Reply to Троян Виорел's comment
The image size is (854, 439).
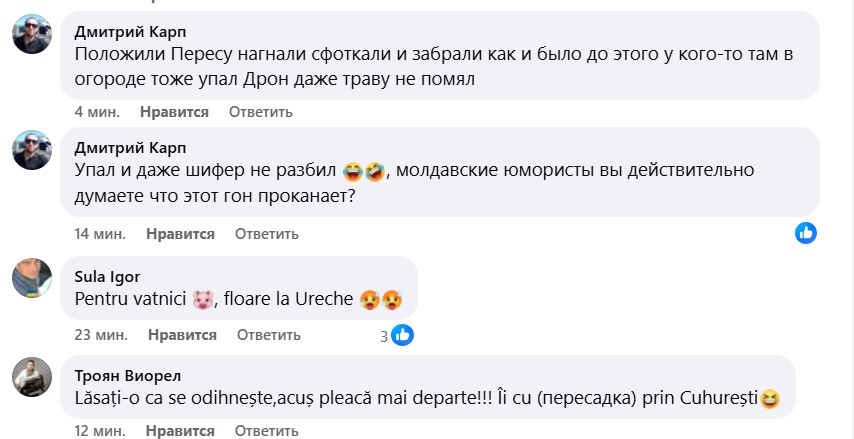coord(267,431)
